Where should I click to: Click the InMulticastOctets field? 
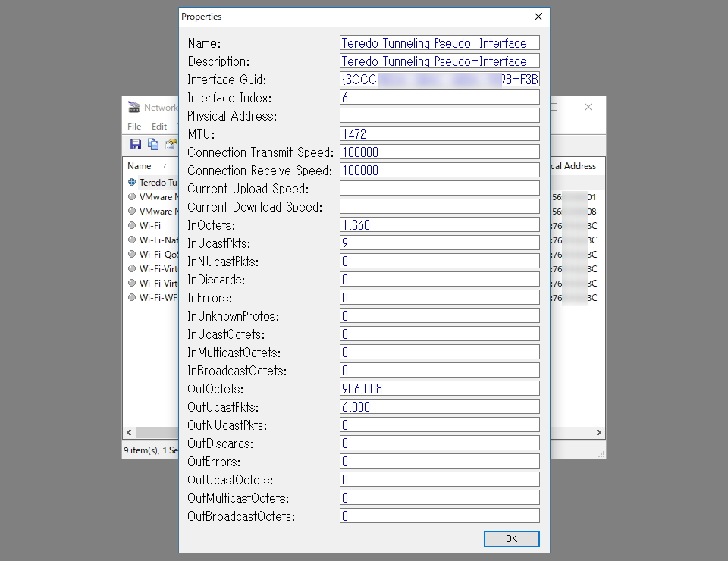440,352
